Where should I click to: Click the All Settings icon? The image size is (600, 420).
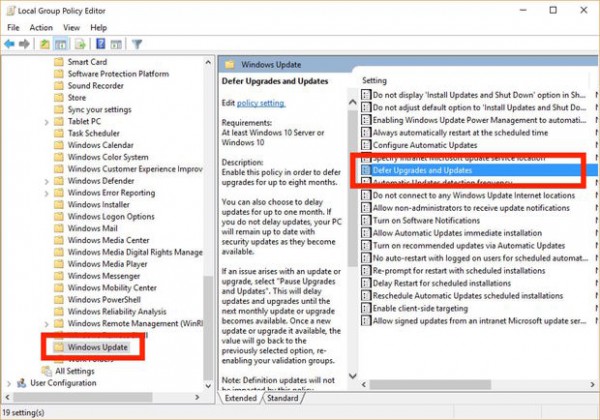tap(47, 371)
